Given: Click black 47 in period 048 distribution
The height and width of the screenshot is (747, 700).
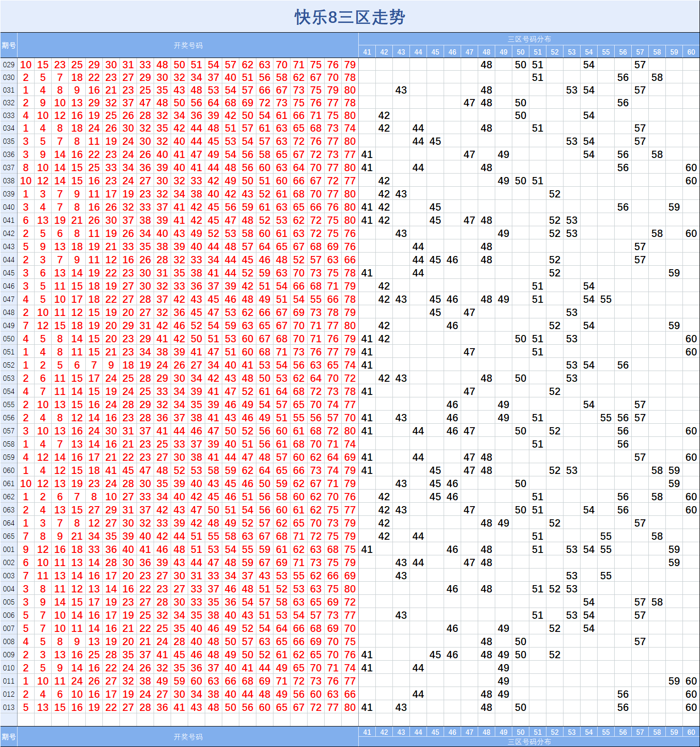Looking at the screenshot, I should click(469, 313).
